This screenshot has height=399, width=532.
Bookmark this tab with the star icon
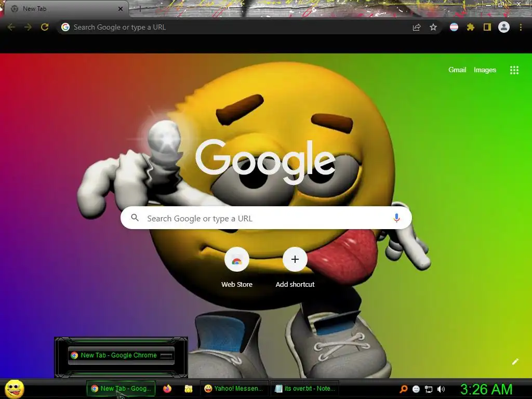point(433,27)
